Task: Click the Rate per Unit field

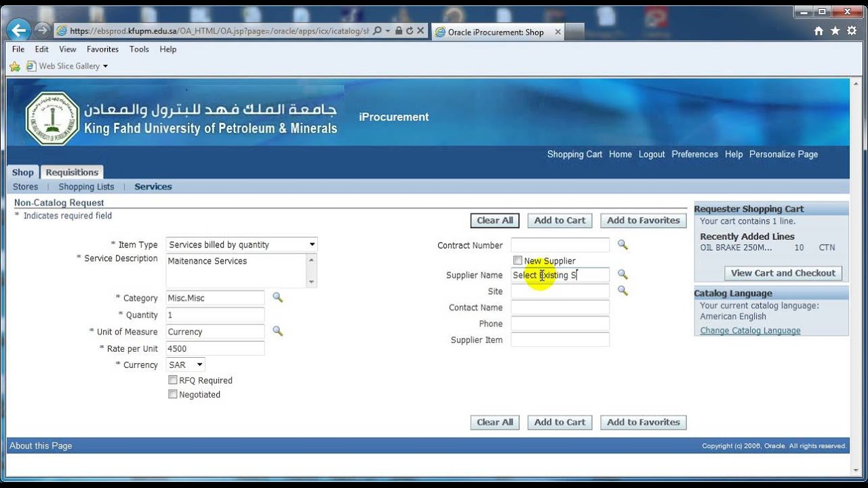Action: (x=215, y=348)
